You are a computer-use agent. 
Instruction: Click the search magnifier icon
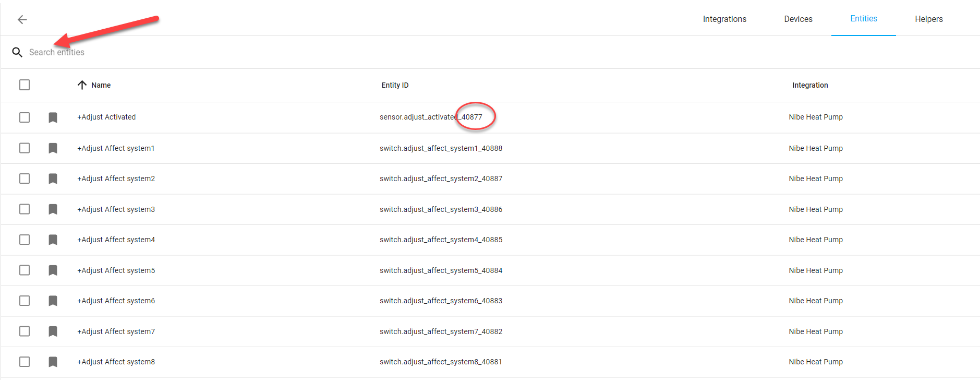[17, 52]
